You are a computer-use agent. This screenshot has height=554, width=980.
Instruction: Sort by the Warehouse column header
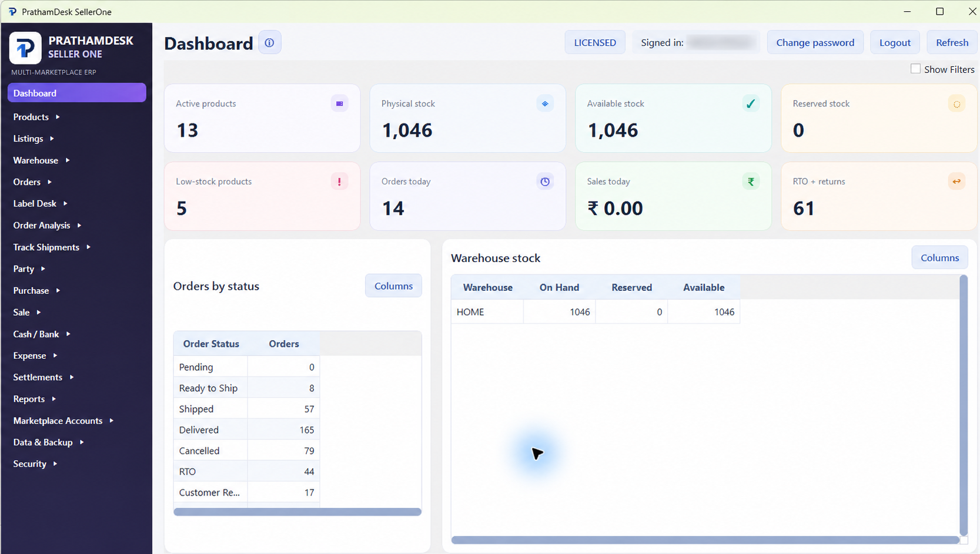(x=487, y=287)
